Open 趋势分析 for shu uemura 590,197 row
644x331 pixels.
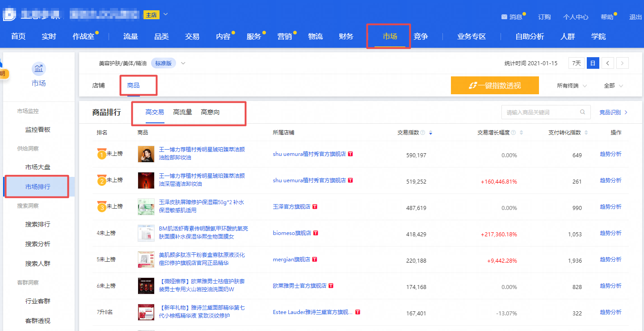610,154
